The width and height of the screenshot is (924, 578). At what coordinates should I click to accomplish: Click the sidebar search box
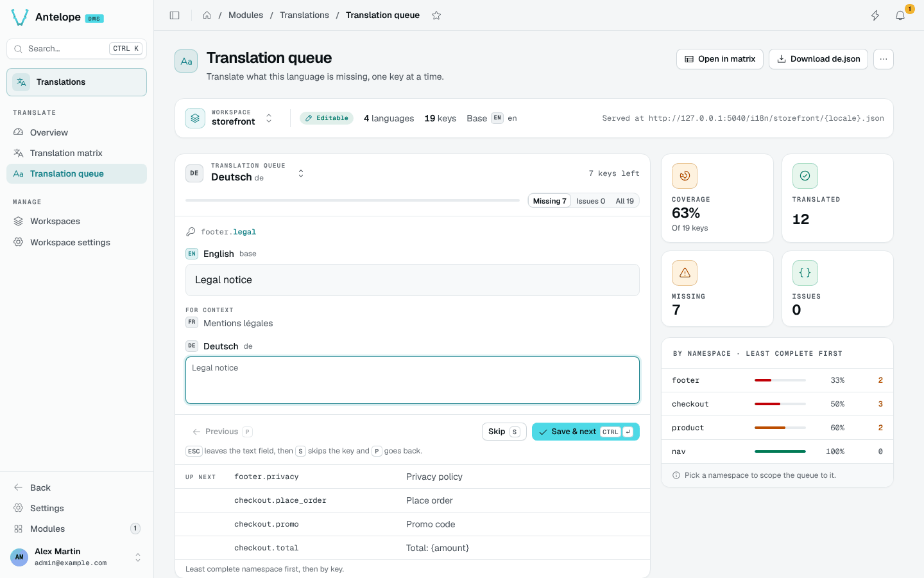(76, 49)
